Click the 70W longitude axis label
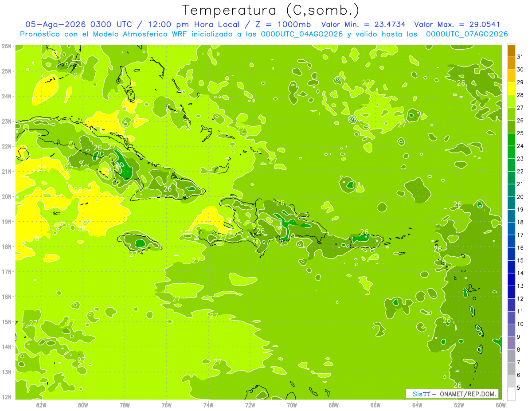Image resolution: width=532 pixels, height=411 pixels. point(292,405)
